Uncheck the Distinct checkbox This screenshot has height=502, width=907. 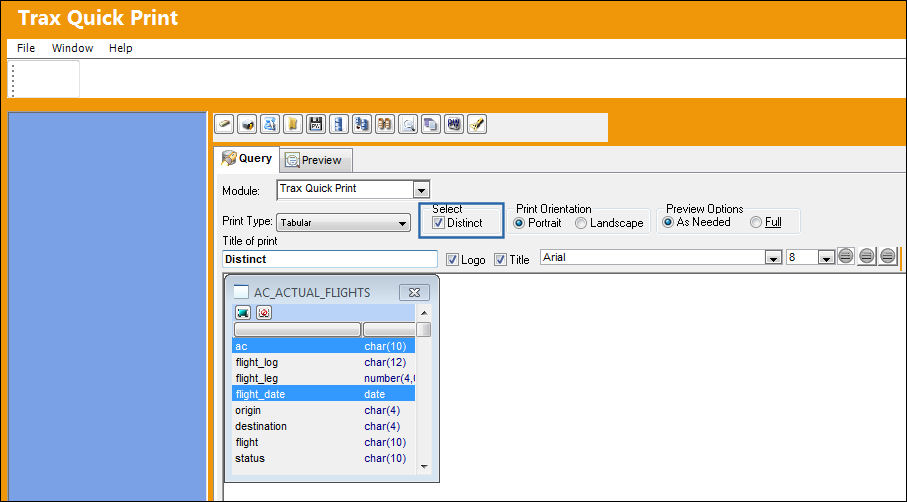(438, 223)
